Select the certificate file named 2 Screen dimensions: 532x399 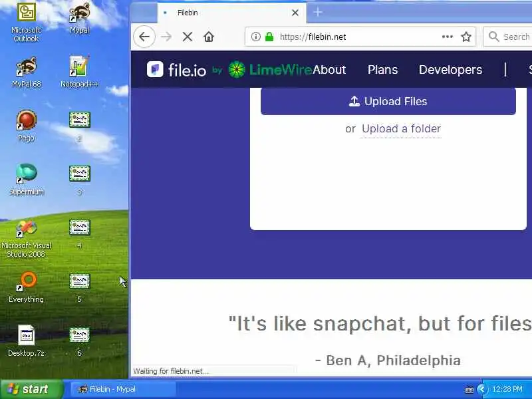pyautogui.click(x=79, y=126)
